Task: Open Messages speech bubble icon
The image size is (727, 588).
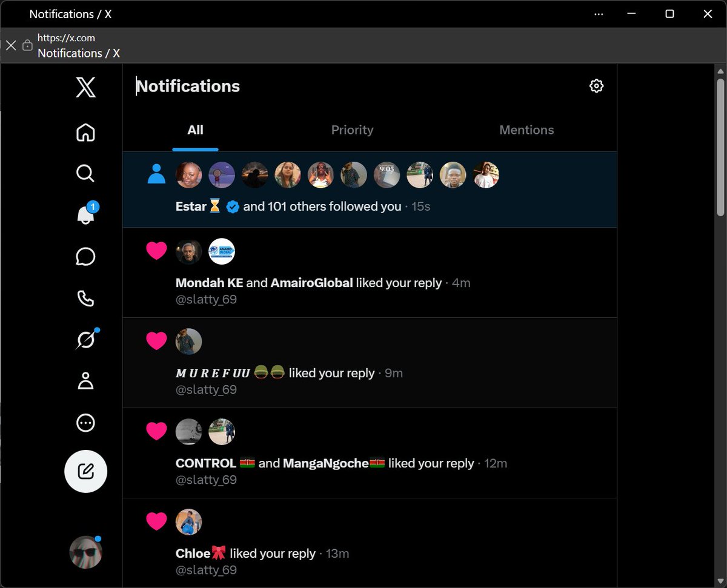Action: (85, 257)
